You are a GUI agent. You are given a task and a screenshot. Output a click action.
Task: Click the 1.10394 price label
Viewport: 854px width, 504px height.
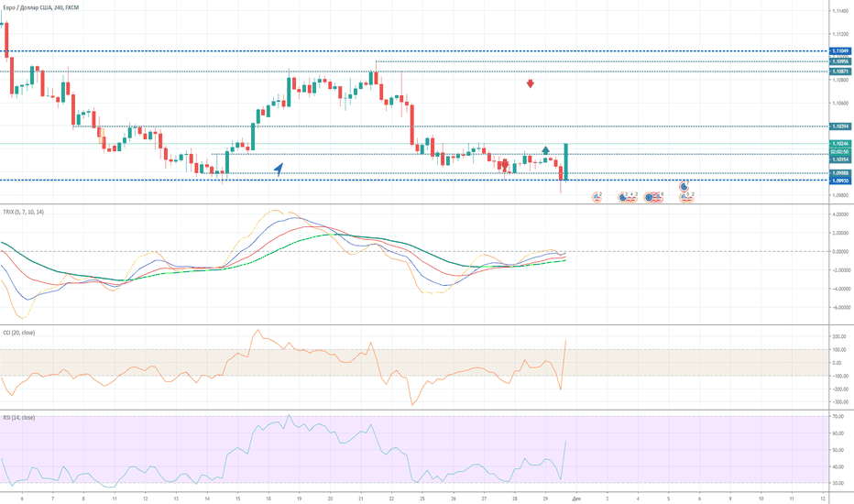[839, 126]
